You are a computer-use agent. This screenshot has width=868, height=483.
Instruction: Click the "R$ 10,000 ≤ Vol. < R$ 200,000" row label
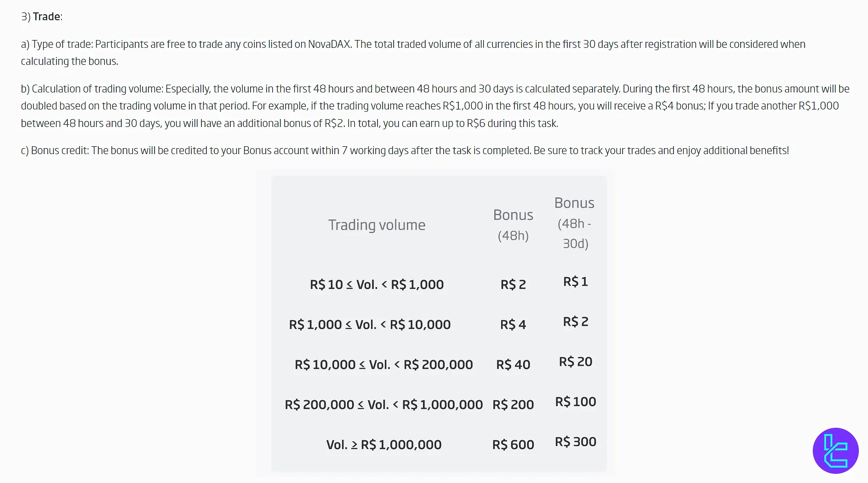[x=383, y=364]
